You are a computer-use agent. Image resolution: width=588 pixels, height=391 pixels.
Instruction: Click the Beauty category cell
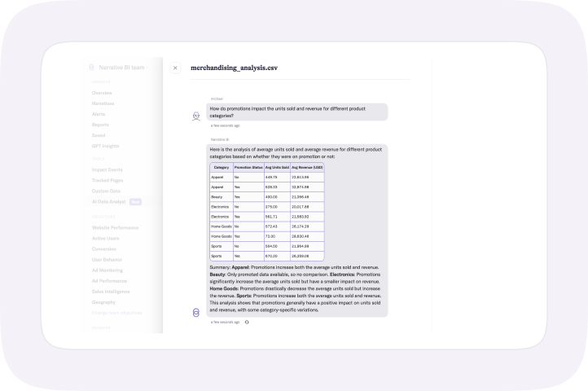coord(222,197)
